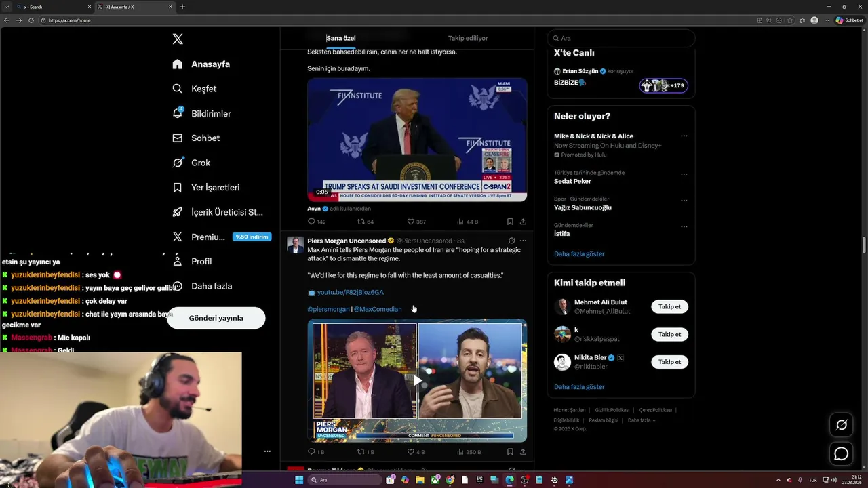Open Sohbet messages

(196, 138)
